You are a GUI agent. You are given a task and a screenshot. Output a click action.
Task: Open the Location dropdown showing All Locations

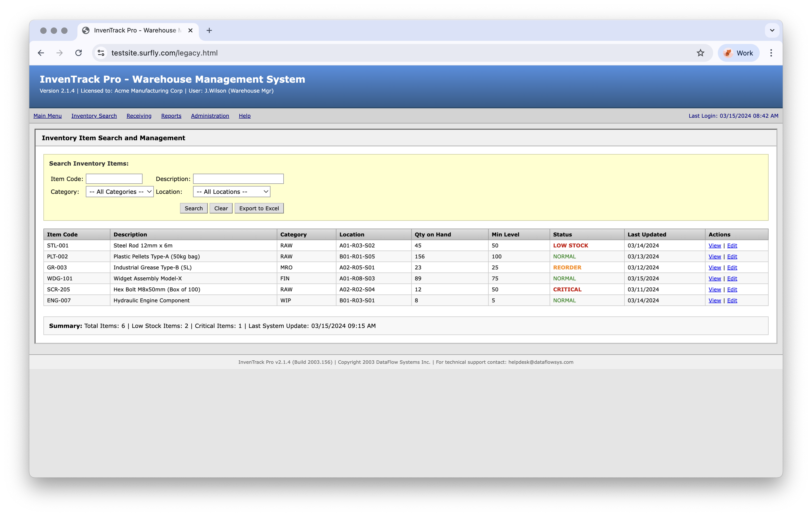pyautogui.click(x=231, y=192)
